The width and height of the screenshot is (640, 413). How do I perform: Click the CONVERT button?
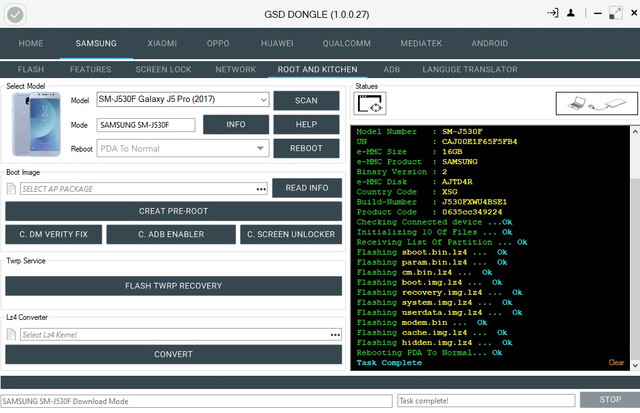click(x=173, y=354)
